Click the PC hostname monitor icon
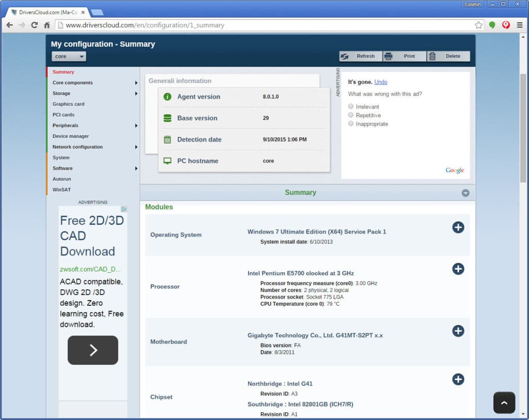 [167, 161]
